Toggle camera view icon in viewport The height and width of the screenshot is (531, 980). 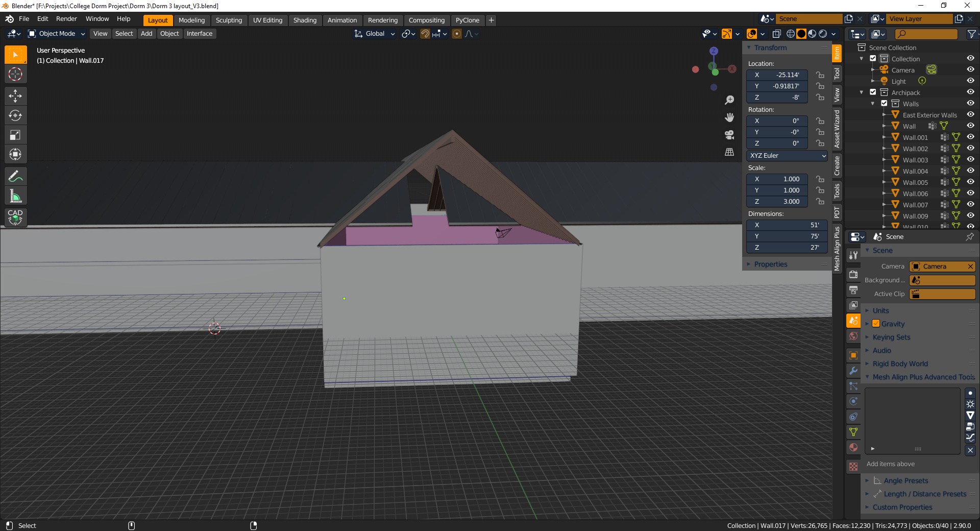pyautogui.click(x=729, y=135)
